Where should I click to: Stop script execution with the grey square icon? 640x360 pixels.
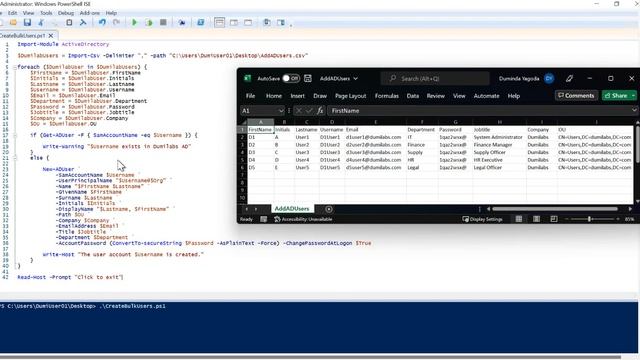pyautogui.click(x=163, y=22)
